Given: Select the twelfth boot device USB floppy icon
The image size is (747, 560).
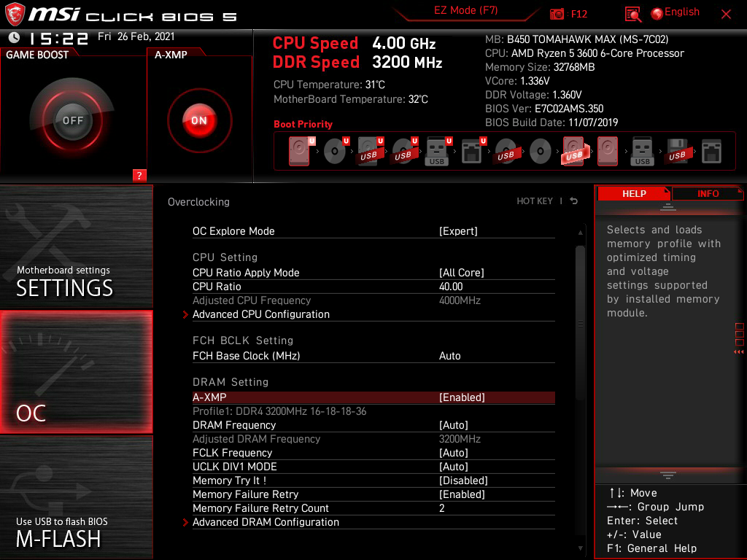Looking at the screenshot, I should click(x=678, y=152).
